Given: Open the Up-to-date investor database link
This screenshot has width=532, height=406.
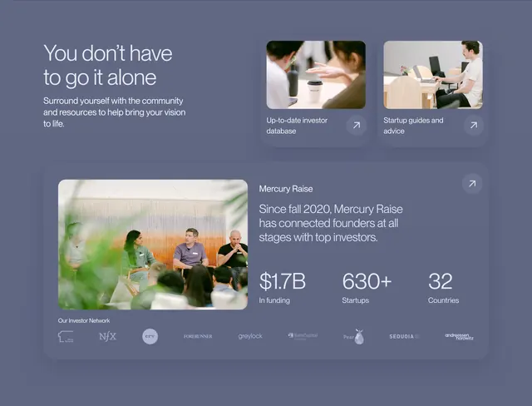Looking at the screenshot, I should click(x=297, y=126).
